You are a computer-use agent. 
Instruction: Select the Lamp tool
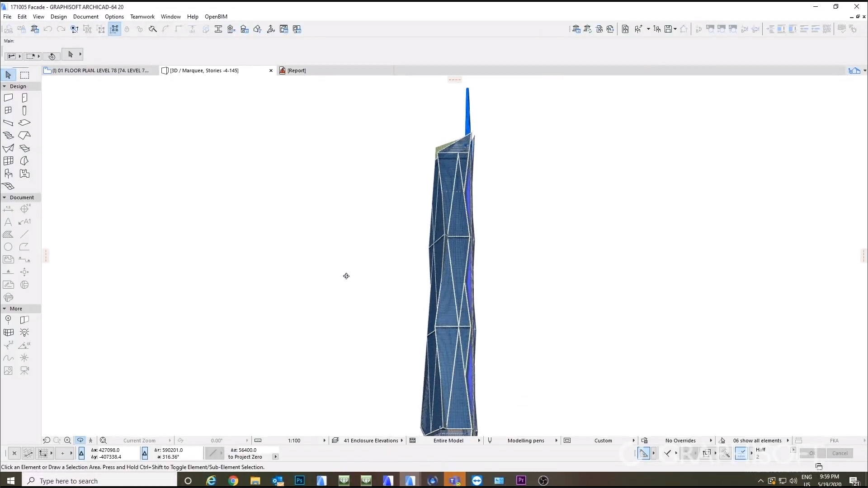click(24, 333)
